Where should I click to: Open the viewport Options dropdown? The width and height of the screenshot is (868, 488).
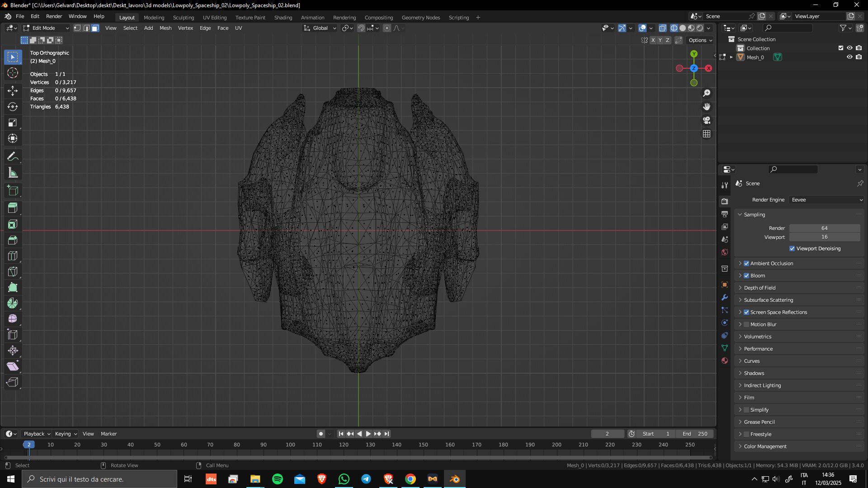(700, 40)
